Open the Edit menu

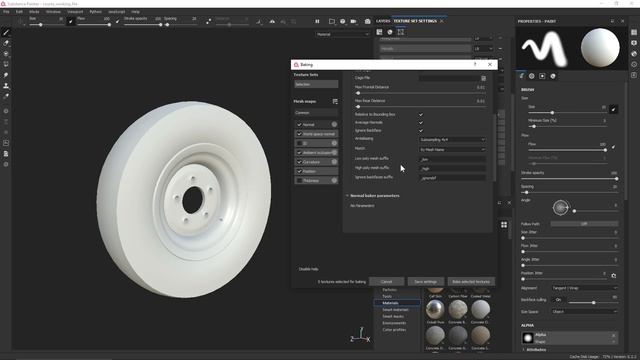coord(19,12)
